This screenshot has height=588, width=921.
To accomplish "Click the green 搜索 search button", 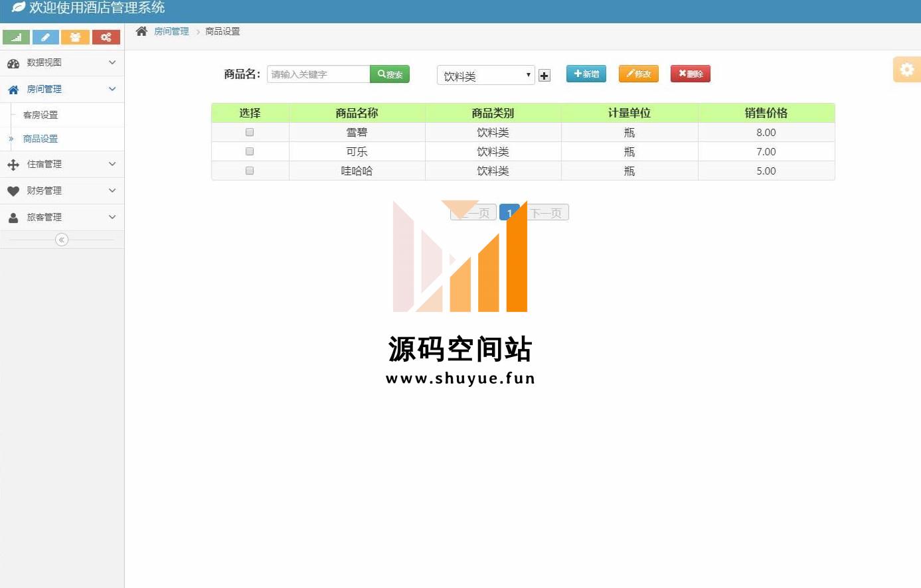I will click(x=390, y=74).
